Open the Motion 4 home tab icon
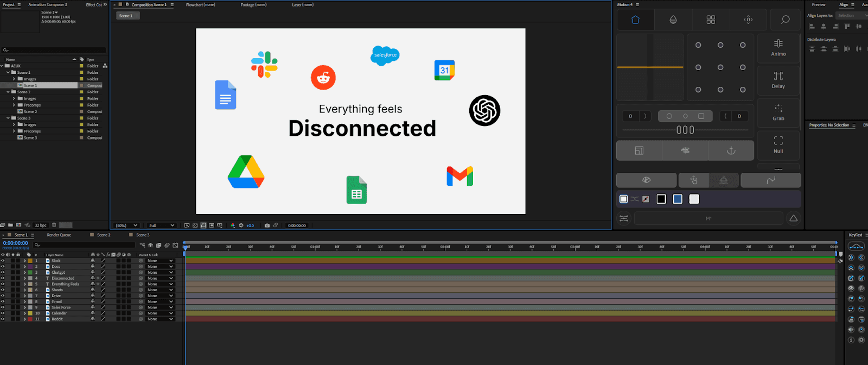 point(635,20)
